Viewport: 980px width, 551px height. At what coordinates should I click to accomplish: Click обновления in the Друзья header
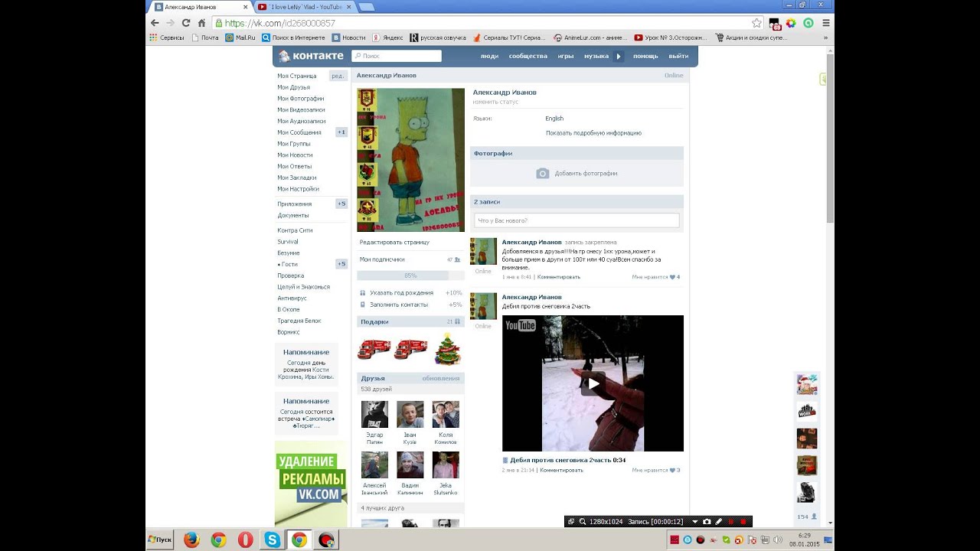coord(441,378)
